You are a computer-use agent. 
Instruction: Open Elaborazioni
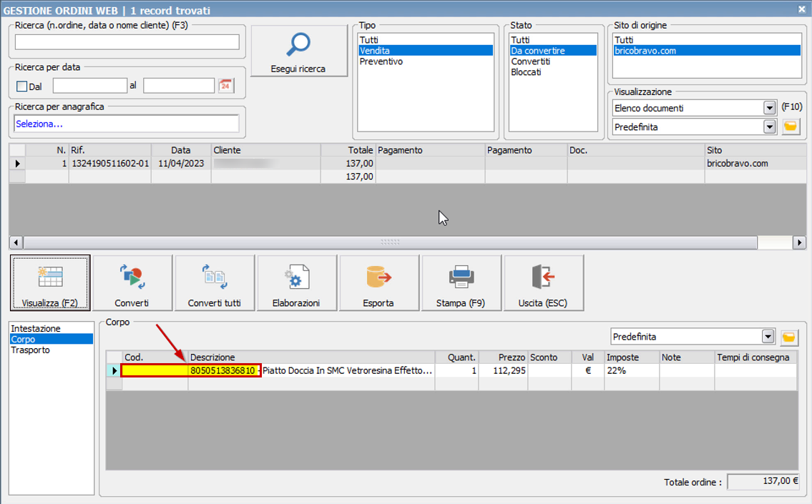(x=296, y=282)
